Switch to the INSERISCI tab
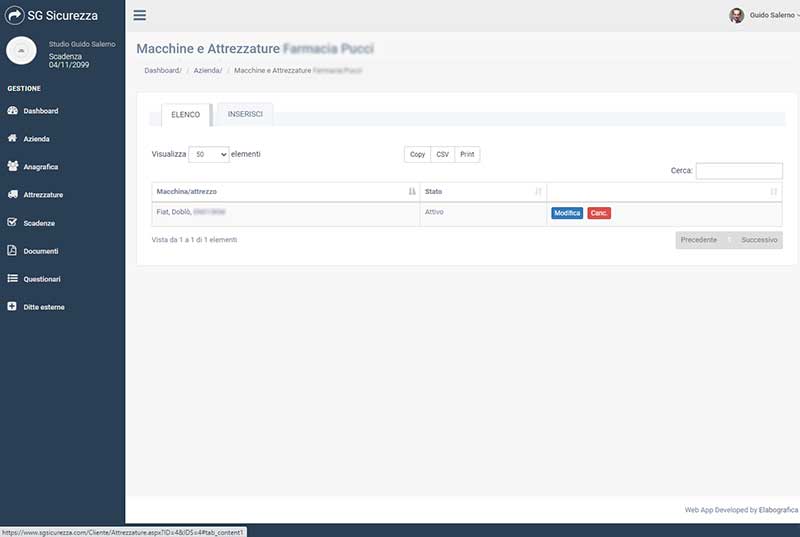The height and width of the screenshot is (537, 800). coord(245,114)
